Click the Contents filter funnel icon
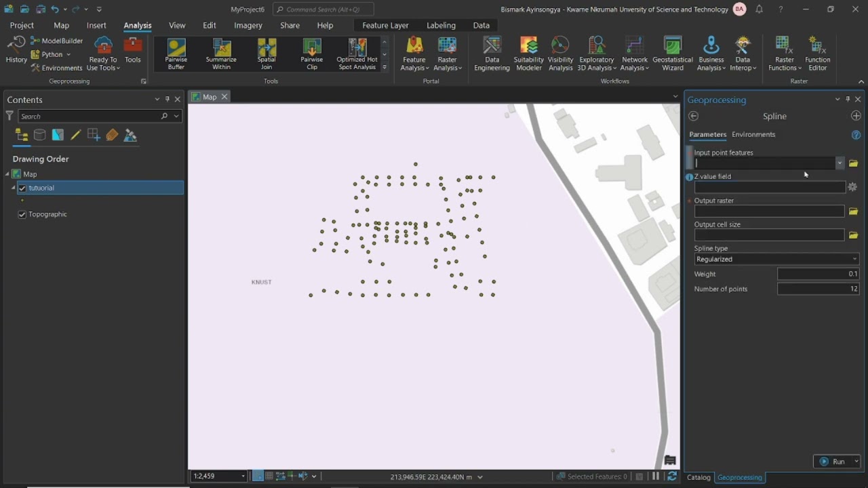868x488 pixels. [9, 116]
